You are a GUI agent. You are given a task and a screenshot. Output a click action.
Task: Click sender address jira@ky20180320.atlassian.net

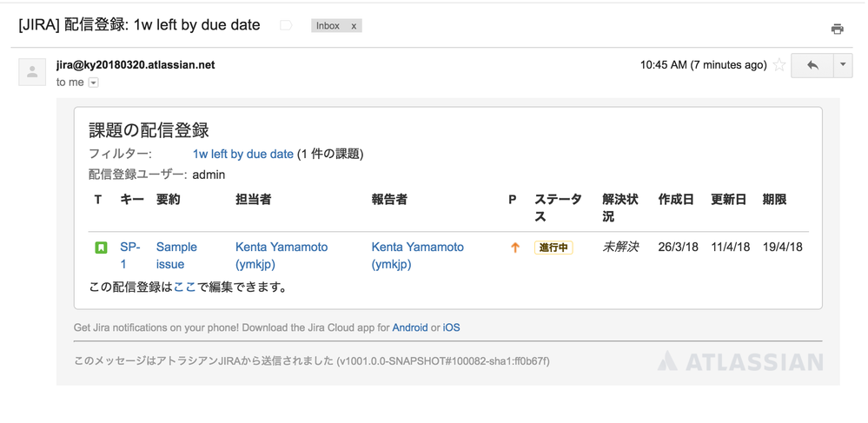(x=136, y=65)
